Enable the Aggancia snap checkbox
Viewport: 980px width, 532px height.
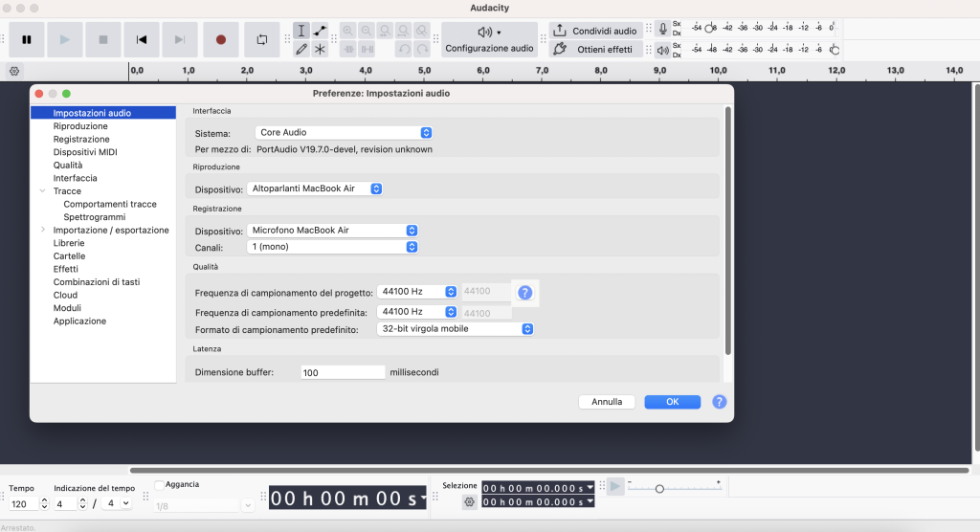[x=160, y=485]
